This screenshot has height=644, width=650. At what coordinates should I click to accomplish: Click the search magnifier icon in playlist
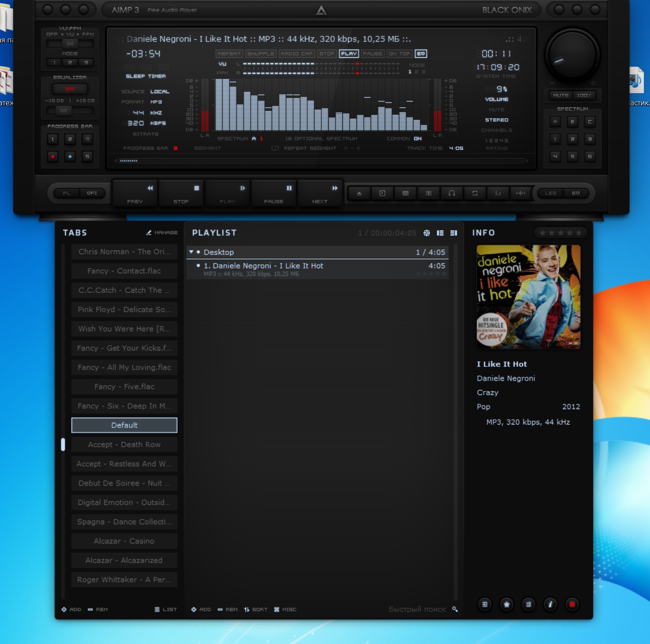click(x=455, y=609)
